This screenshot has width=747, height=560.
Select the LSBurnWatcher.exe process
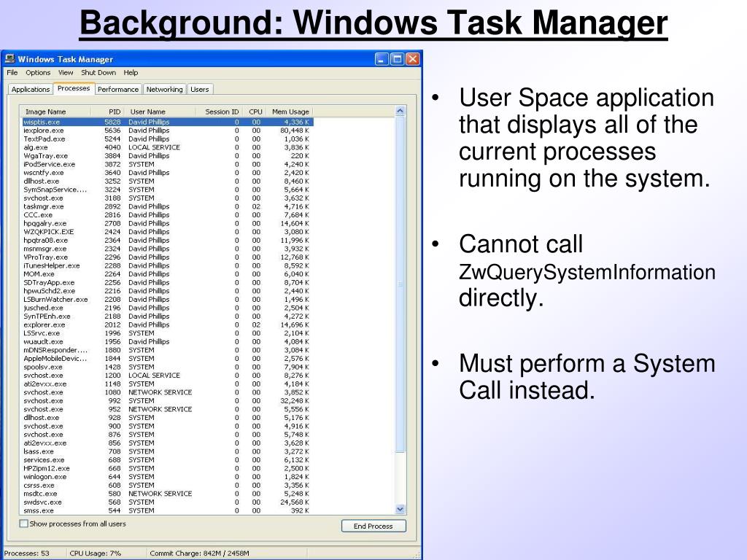coord(168,300)
